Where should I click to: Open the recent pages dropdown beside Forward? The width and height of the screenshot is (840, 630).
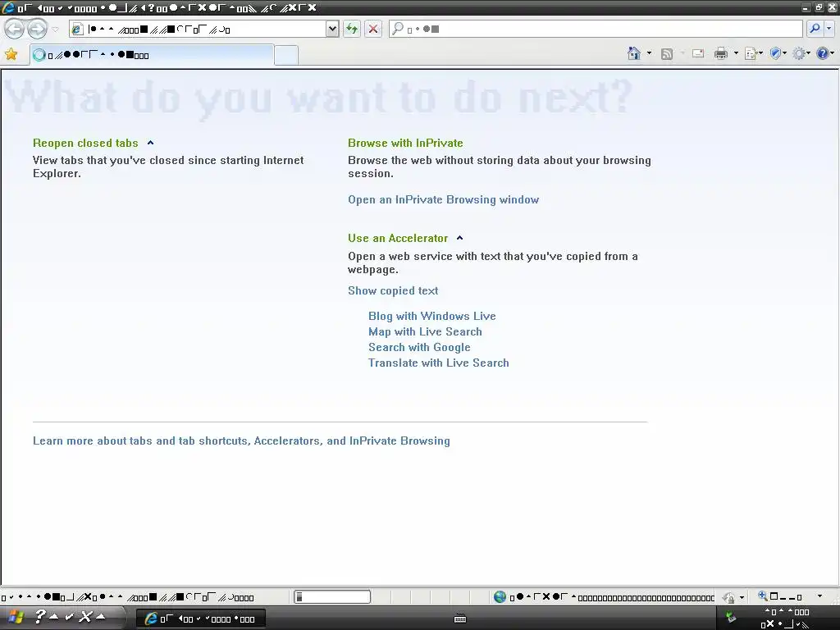55,29
